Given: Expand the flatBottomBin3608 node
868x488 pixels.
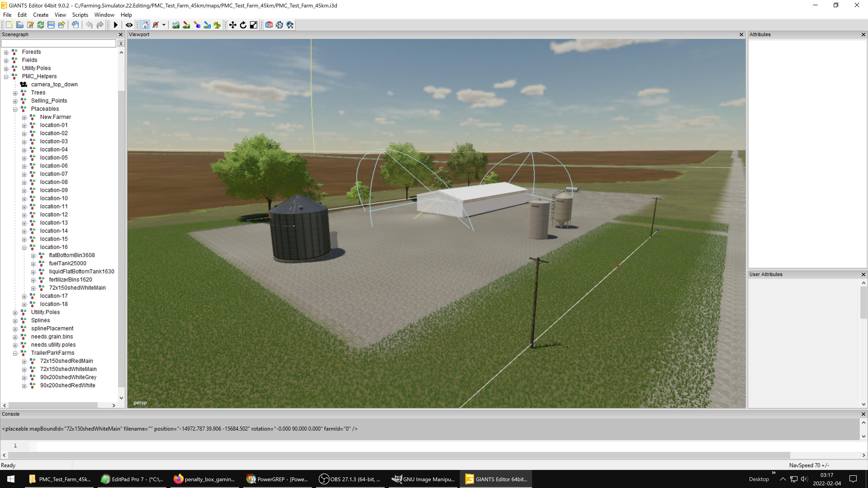Looking at the screenshot, I should [x=33, y=256].
